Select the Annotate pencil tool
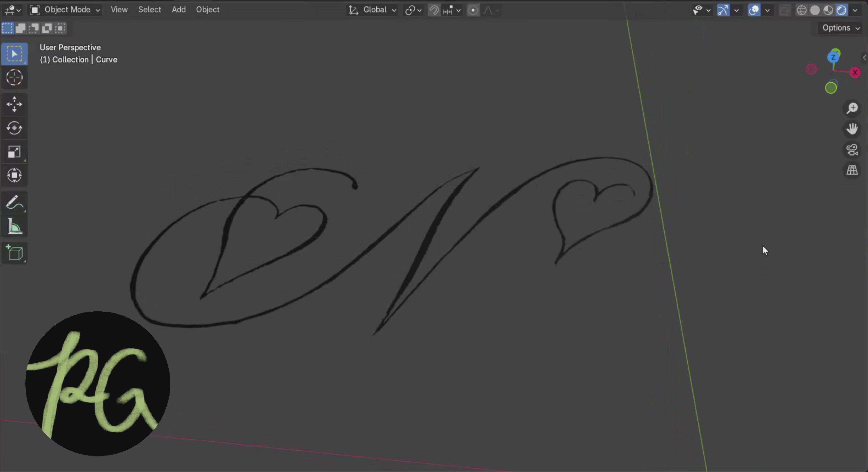The height and width of the screenshot is (472, 868). (14, 203)
